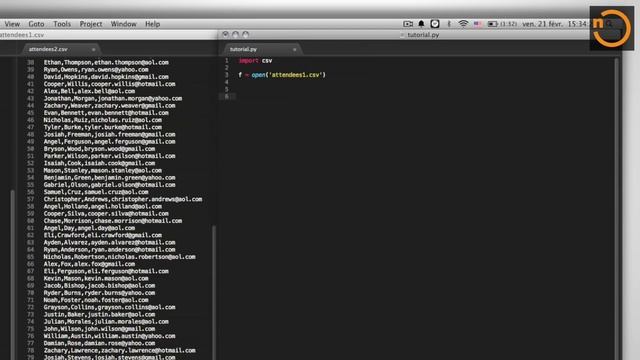Click the vertical scrollbar of tutorial.py window
Image resolution: width=640 pixels, height=360 pixels.
616,208
